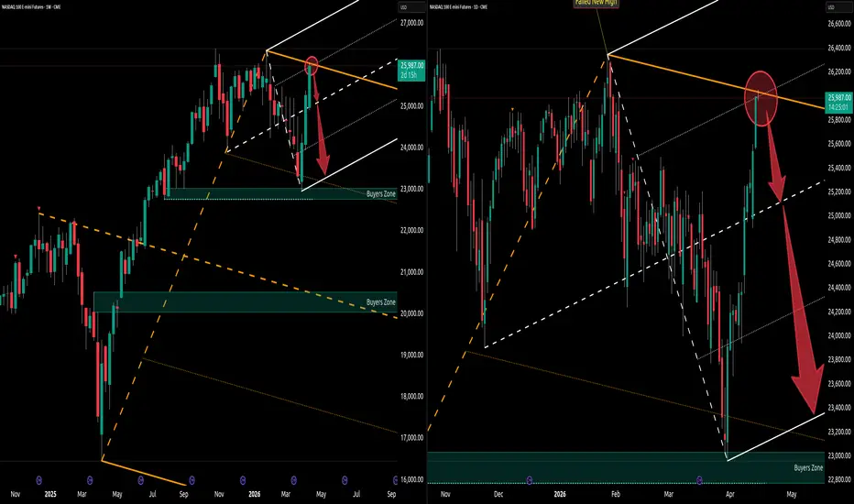The image size is (854, 504).
Task: Click 24,000.00 on the daily price axis
Action: click(839, 335)
